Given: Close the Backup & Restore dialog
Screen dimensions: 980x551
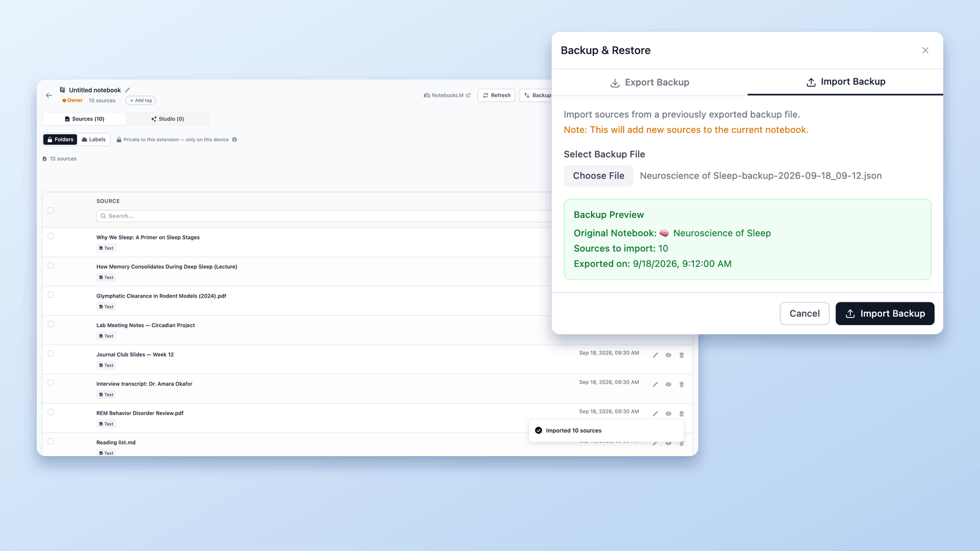Looking at the screenshot, I should click(925, 50).
